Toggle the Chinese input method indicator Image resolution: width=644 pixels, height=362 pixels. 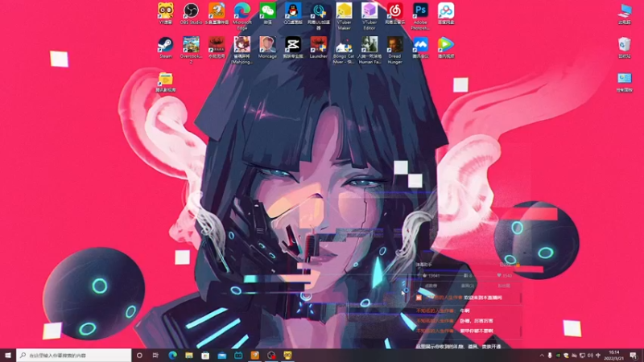click(598, 356)
